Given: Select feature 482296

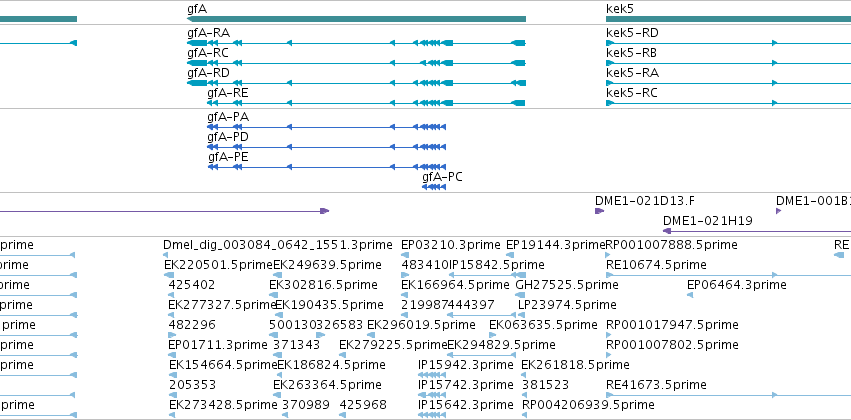Looking at the screenshot, I should [x=192, y=326].
